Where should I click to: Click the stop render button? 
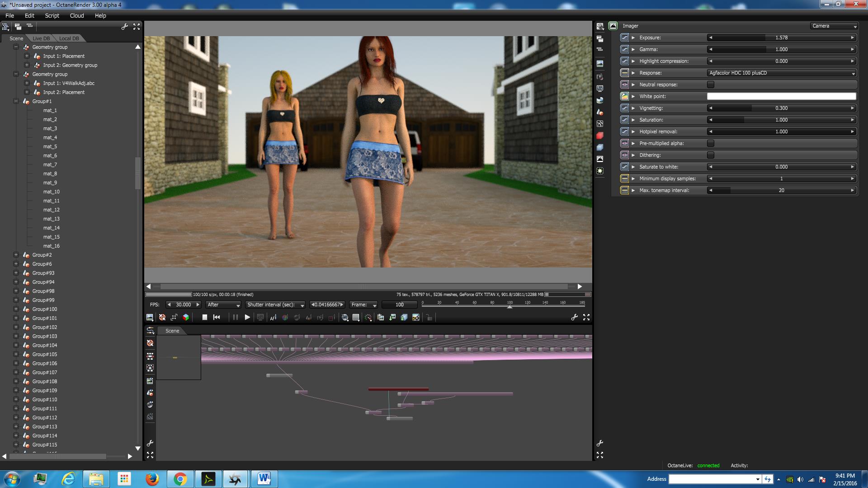pos(204,318)
